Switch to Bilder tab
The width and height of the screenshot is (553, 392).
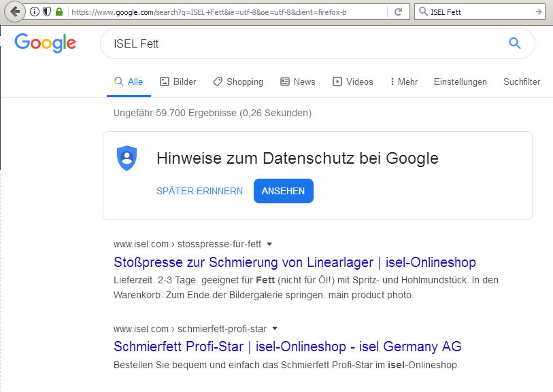point(178,82)
